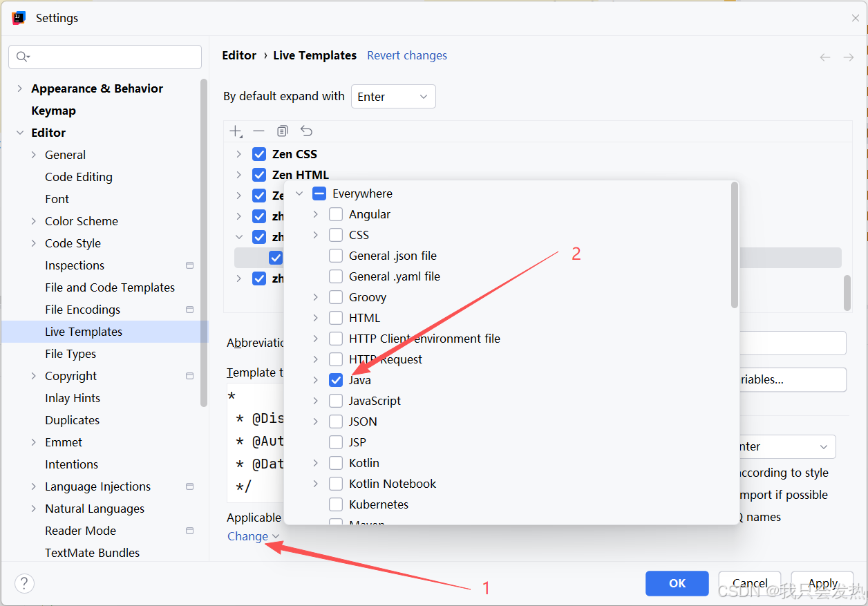Enable the JavaScript context checkbox
The width and height of the screenshot is (868, 606).
(x=336, y=401)
